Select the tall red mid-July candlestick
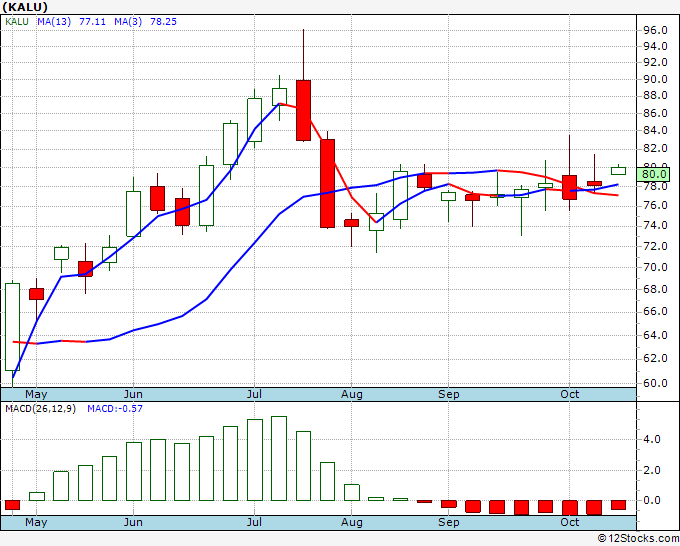The width and height of the screenshot is (680, 546). 303,110
